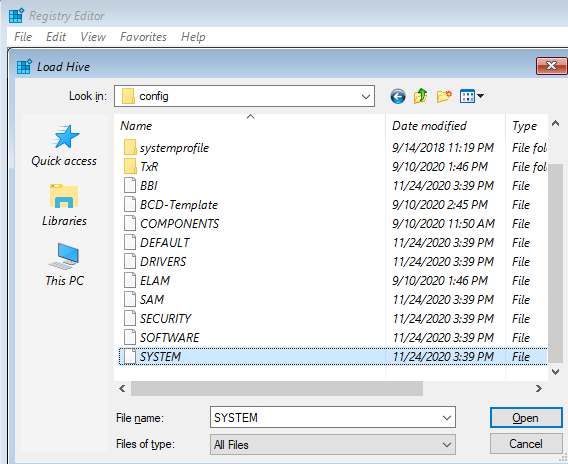Open the Edit menu
This screenshot has width=568, height=464.
tap(56, 37)
